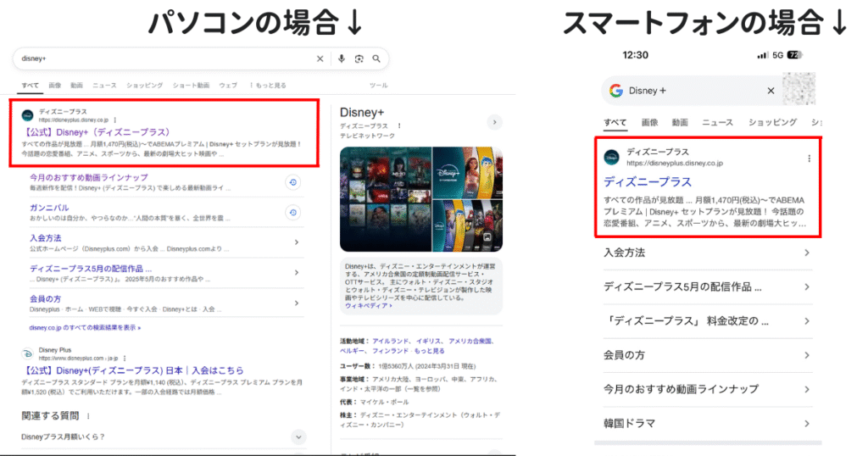This screenshot has height=456, width=868.
Task: Open more options for disneyplus.com result
Action: tap(125, 358)
